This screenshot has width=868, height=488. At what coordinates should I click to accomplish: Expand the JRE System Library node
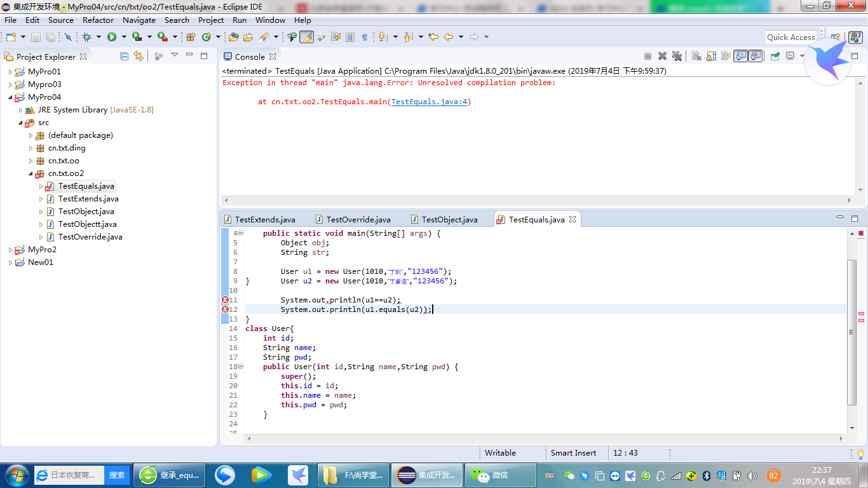20,110
